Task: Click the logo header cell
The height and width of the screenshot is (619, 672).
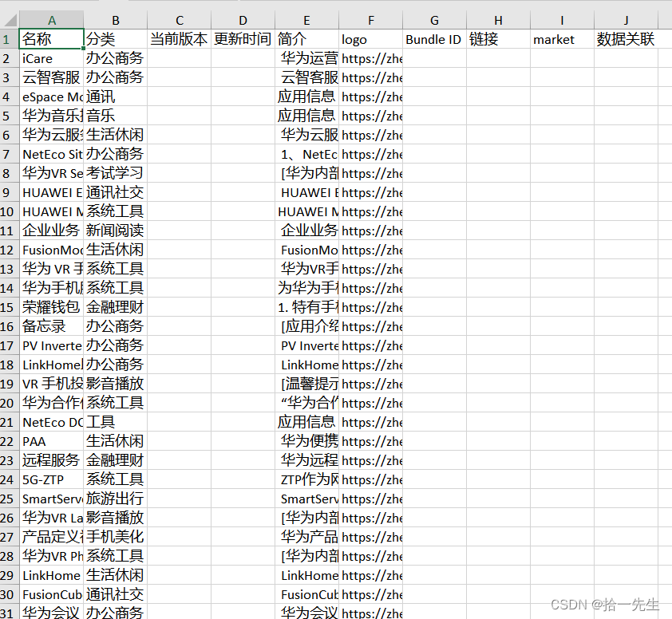Action: 370,39
